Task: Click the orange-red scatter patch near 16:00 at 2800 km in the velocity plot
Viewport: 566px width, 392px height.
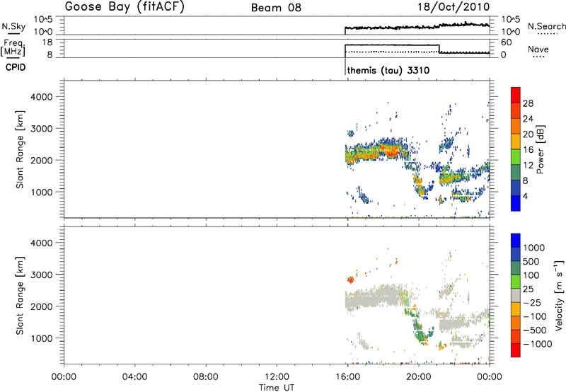Action: (350, 279)
